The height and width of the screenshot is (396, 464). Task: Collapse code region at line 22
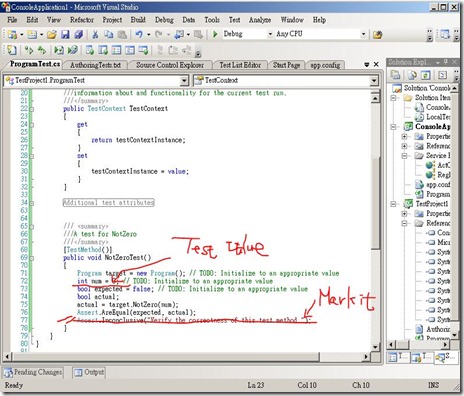(x=32, y=109)
